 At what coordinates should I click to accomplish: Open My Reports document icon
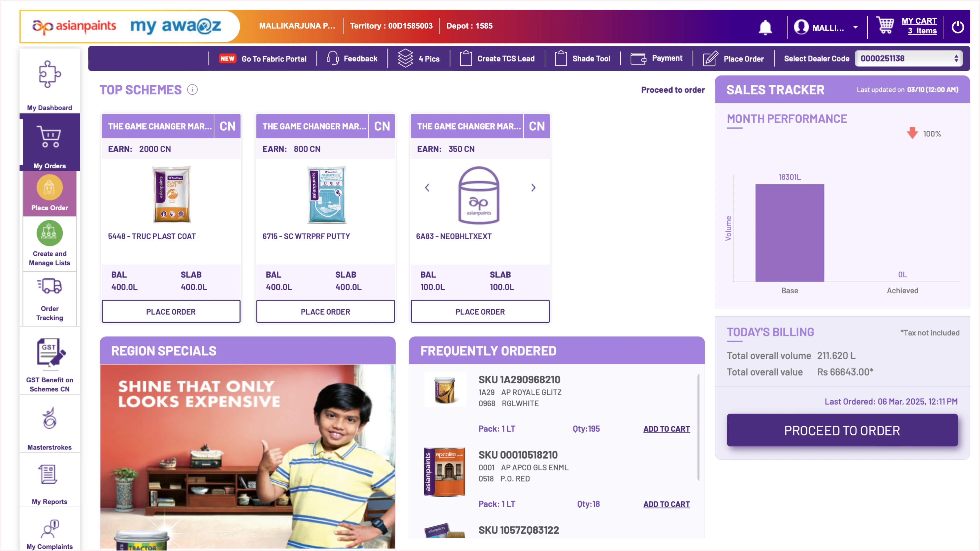(48, 474)
